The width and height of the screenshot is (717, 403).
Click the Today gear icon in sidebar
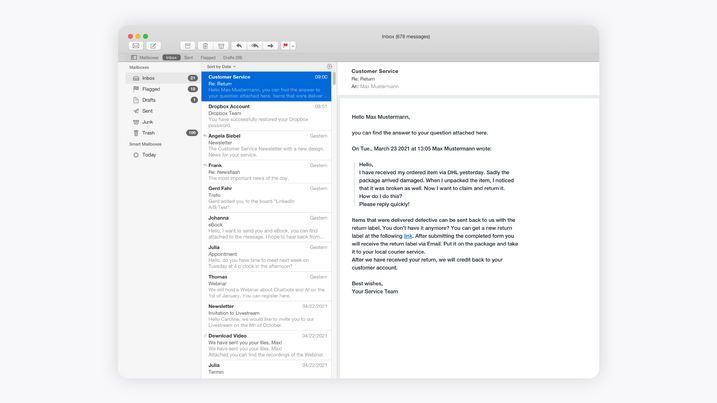pos(136,155)
